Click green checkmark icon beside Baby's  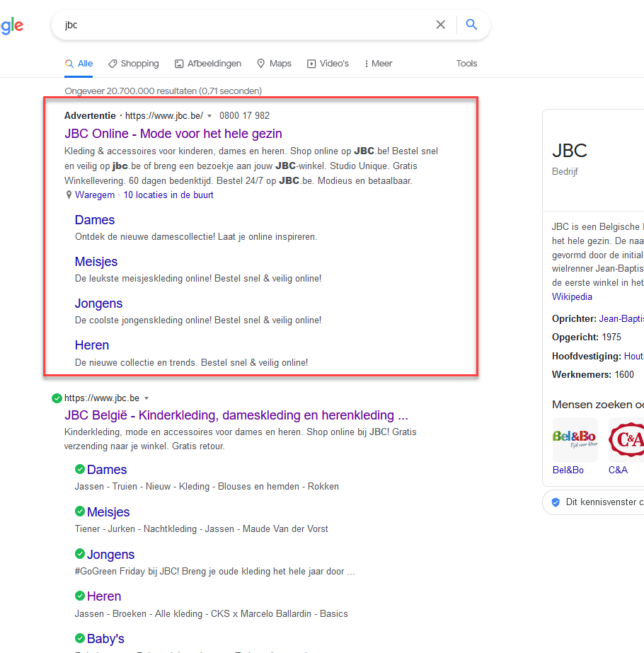80,637
